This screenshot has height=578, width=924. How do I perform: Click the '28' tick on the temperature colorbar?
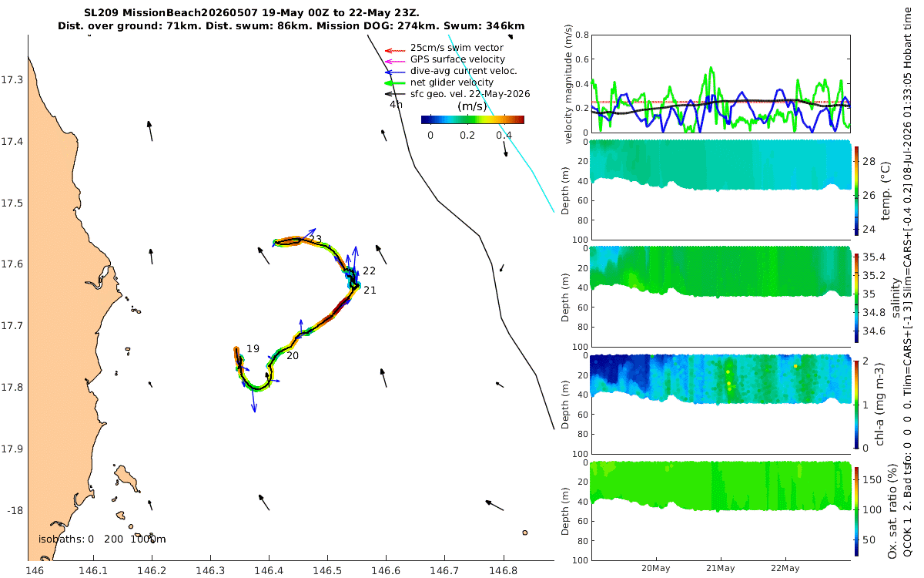pyautogui.click(x=869, y=163)
